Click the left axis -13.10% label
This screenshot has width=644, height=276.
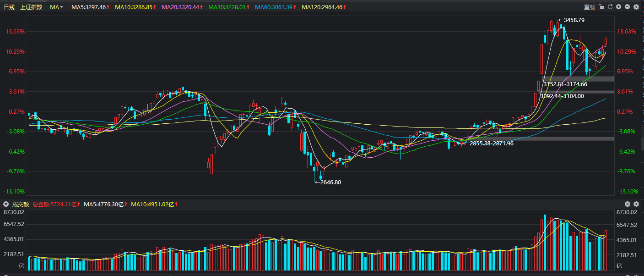point(15,192)
